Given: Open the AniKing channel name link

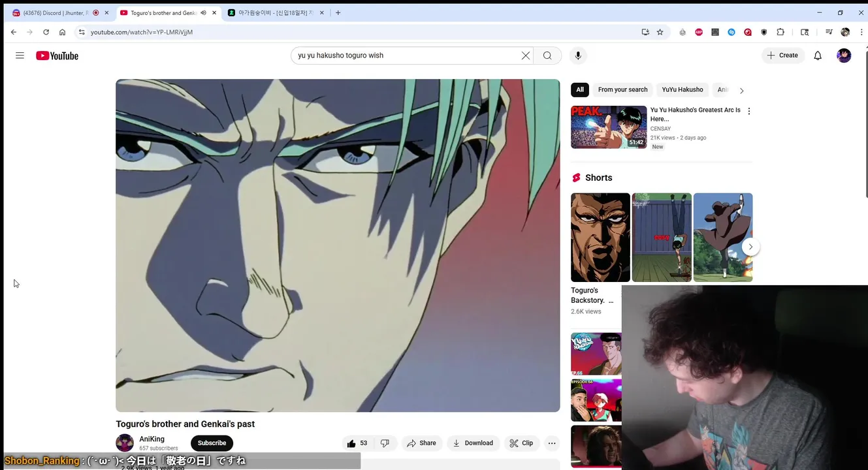Looking at the screenshot, I should pyautogui.click(x=152, y=439).
